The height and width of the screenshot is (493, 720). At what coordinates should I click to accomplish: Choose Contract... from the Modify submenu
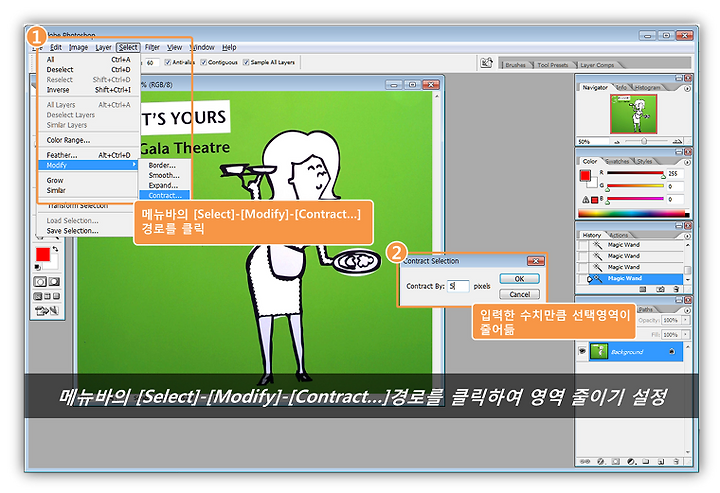tap(164, 195)
